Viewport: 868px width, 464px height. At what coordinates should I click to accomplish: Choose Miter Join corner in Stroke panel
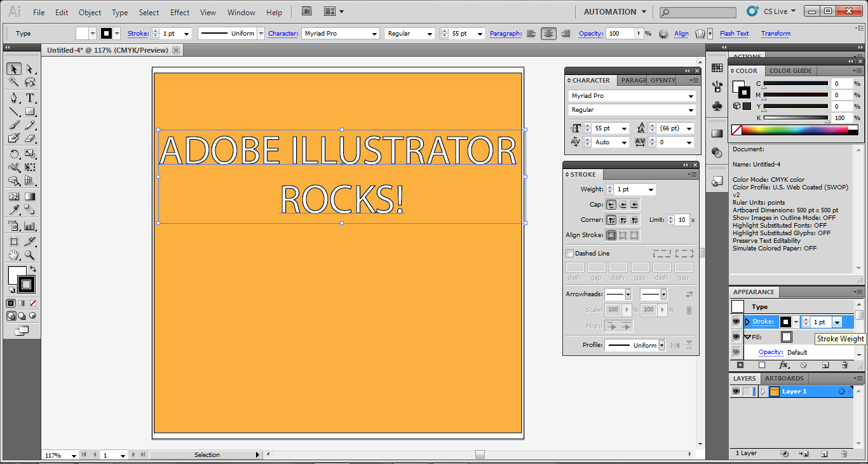[x=611, y=220]
